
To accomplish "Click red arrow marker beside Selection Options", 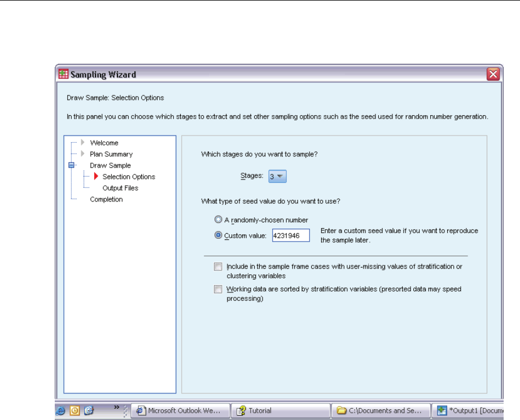I will coord(96,176).
